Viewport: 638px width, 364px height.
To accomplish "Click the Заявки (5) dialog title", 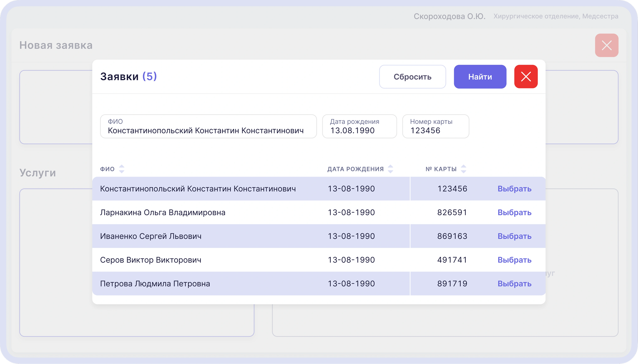I will (x=128, y=76).
